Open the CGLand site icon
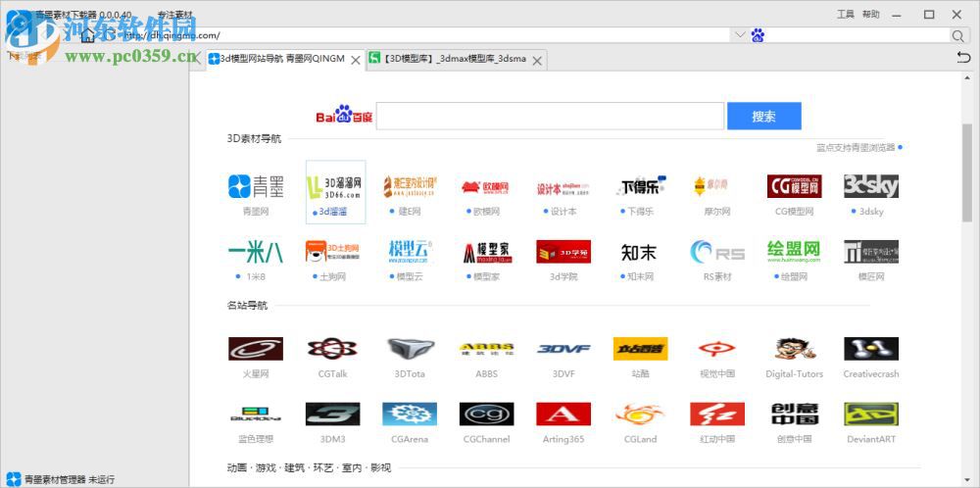The image size is (980, 488). 641,414
